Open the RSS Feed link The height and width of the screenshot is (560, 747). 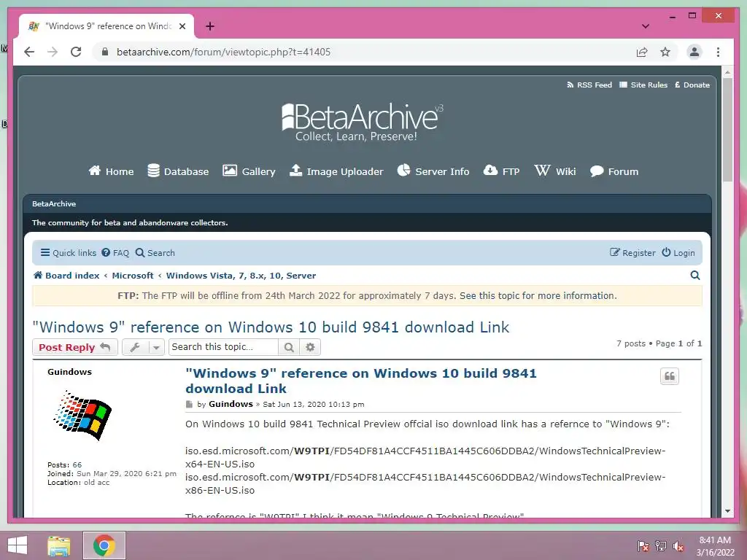(x=589, y=85)
